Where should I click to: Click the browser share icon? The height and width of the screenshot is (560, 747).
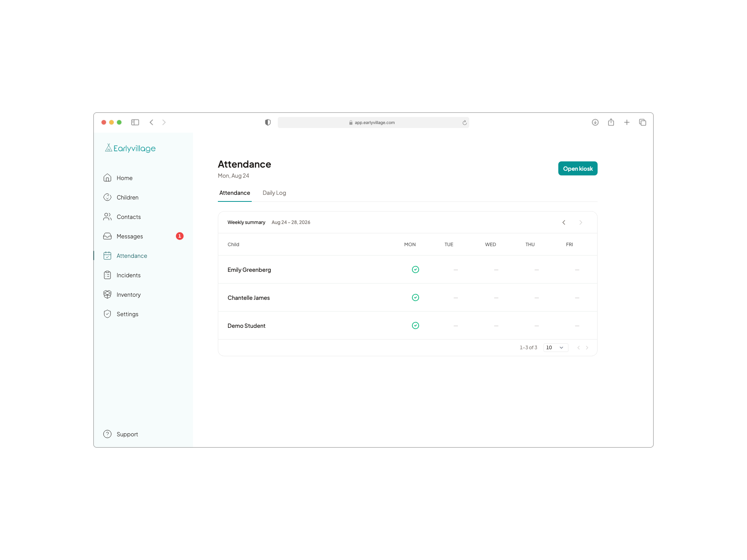(611, 122)
